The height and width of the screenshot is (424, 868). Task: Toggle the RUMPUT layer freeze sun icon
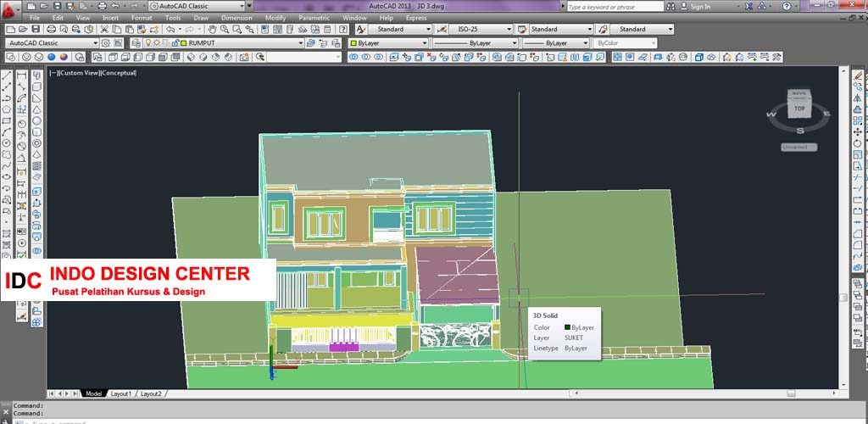[157, 43]
